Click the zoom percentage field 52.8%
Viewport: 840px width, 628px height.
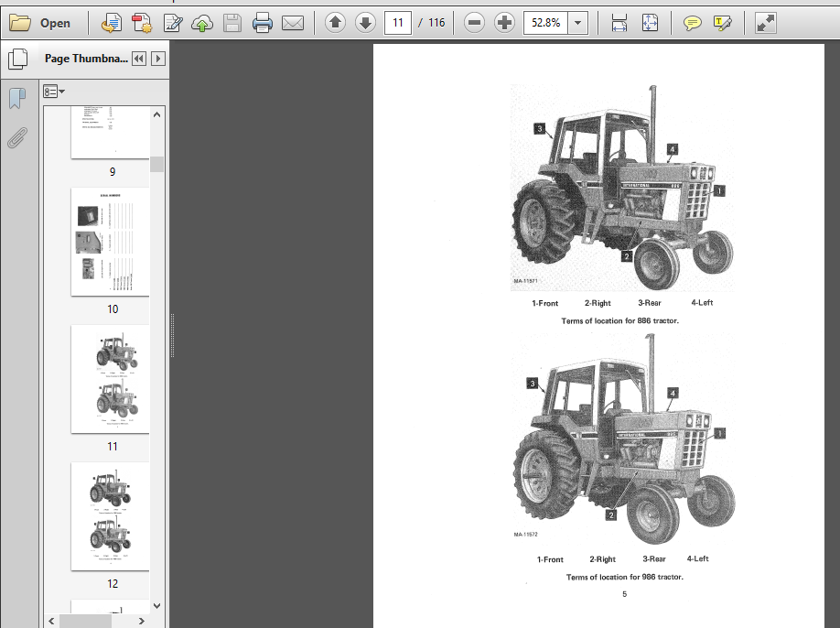(545, 23)
